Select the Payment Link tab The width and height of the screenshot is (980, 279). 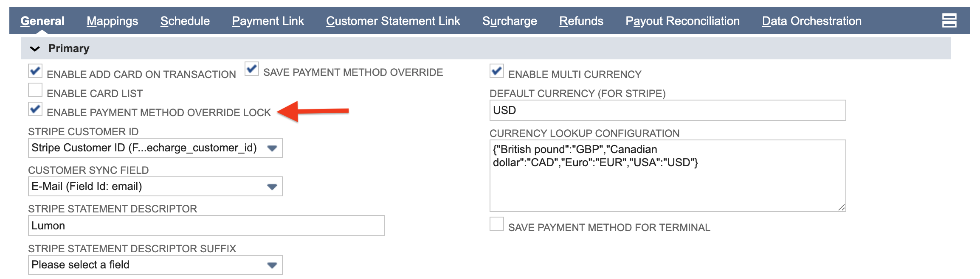click(268, 20)
